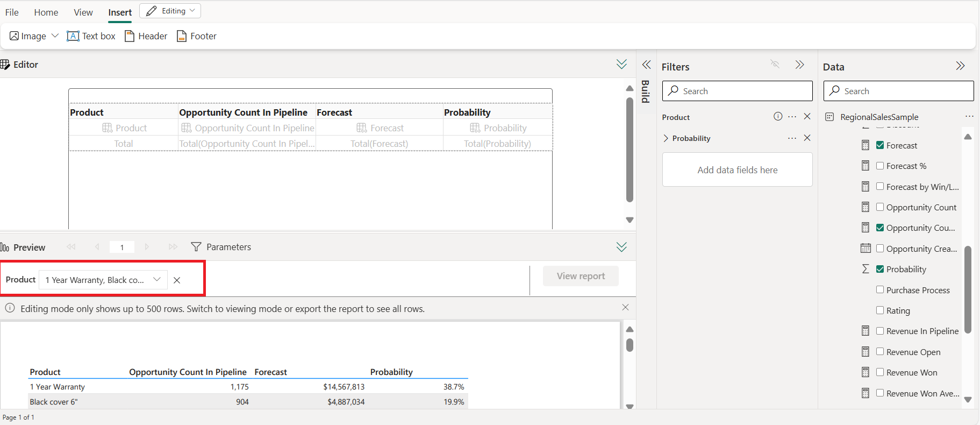Image resolution: width=980 pixels, height=425 pixels.
Task: Collapse the Data pane with double arrows
Action: (x=960, y=66)
